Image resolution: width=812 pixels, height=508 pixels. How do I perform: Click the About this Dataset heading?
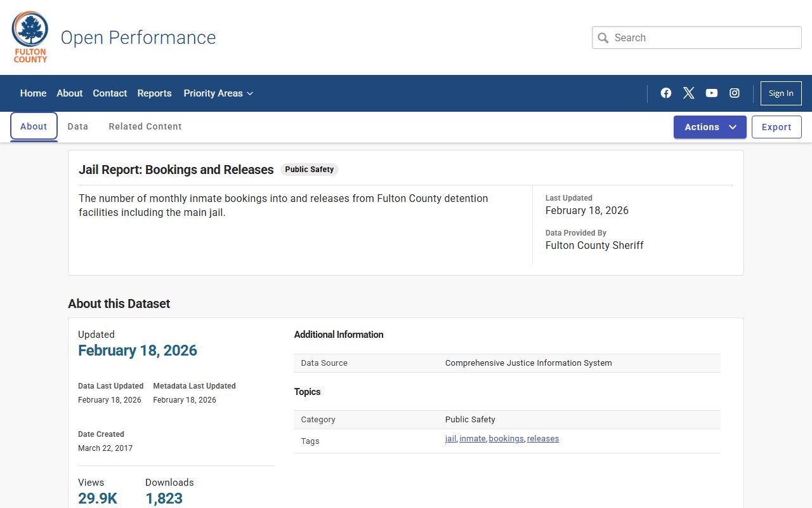click(x=119, y=304)
